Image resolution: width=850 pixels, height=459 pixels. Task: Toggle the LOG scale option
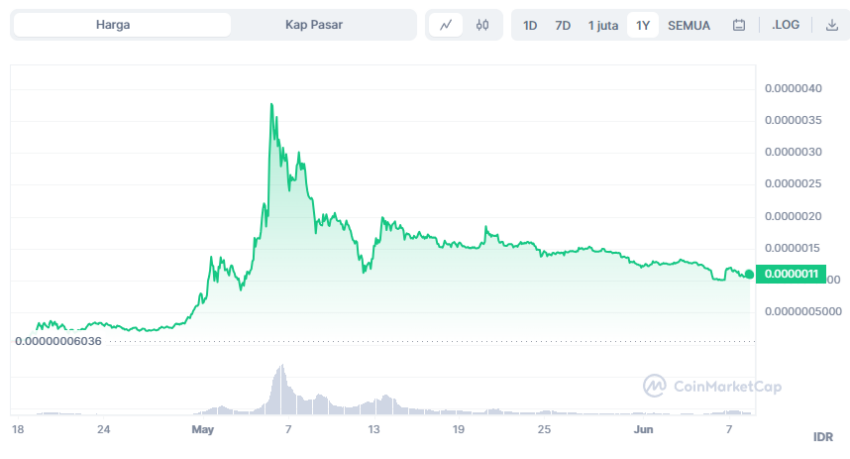tap(785, 25)
